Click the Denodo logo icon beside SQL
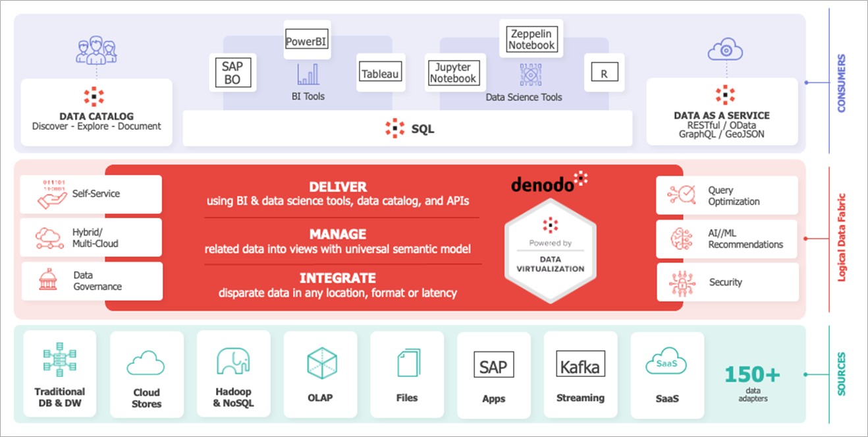 click(394, 129)
